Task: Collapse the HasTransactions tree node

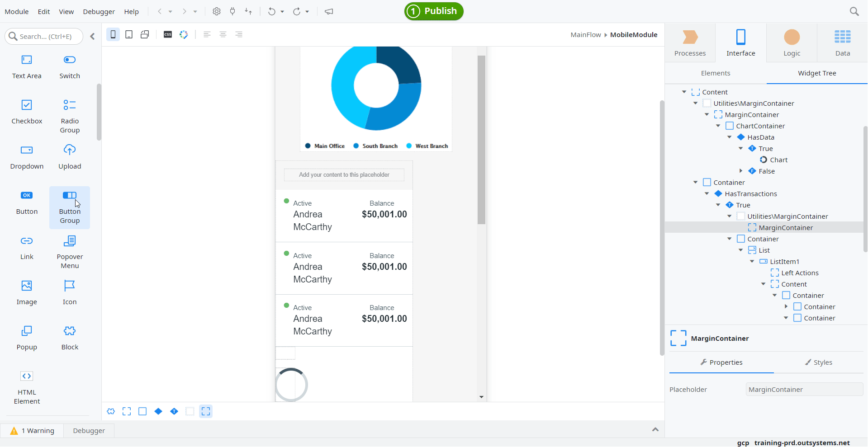Action: pos(707,193)
